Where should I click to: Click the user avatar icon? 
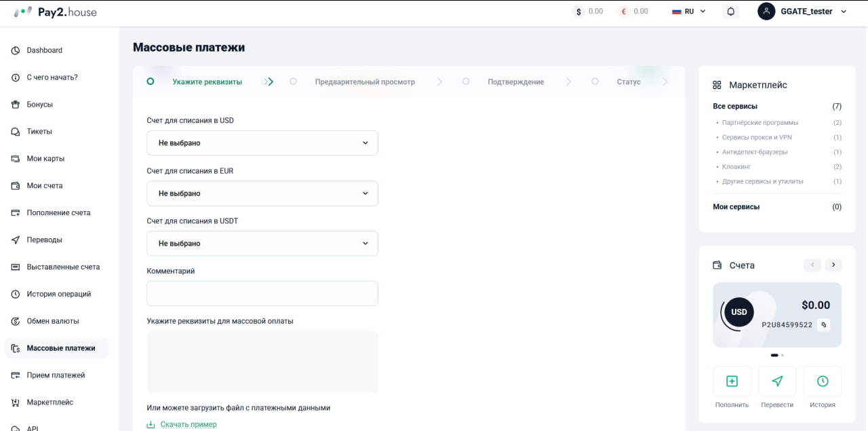click(766, 12)
